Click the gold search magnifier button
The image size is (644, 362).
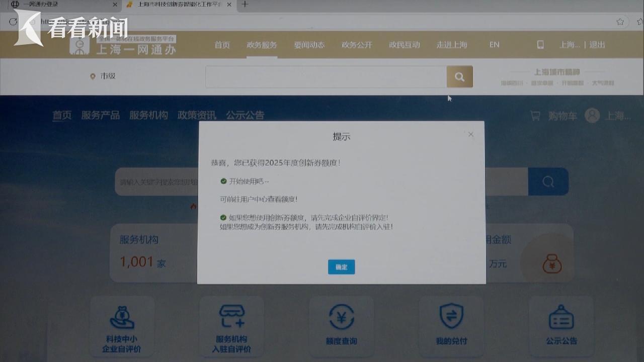459,77
